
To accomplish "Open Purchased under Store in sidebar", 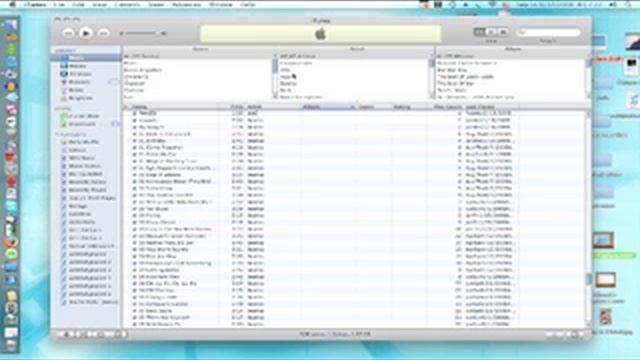I will [86, 124].
